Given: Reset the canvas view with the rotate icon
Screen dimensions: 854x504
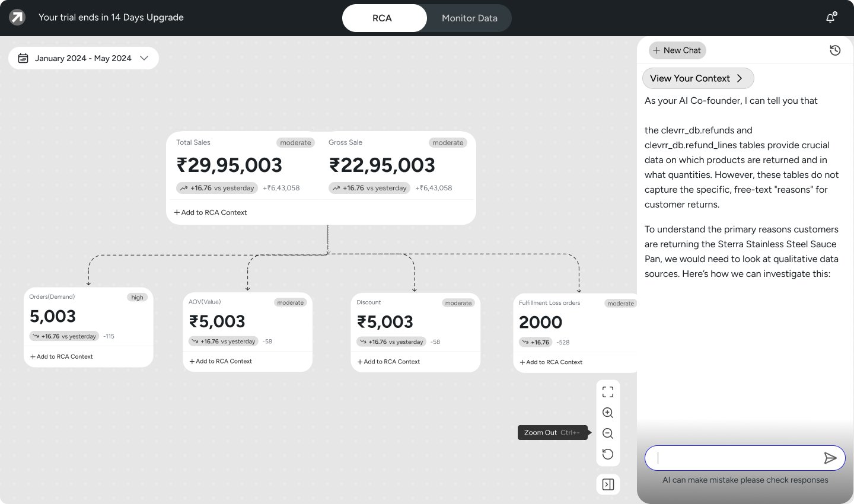Looking at the screenshot, I should pyautogui.click(x=608, y=454).
